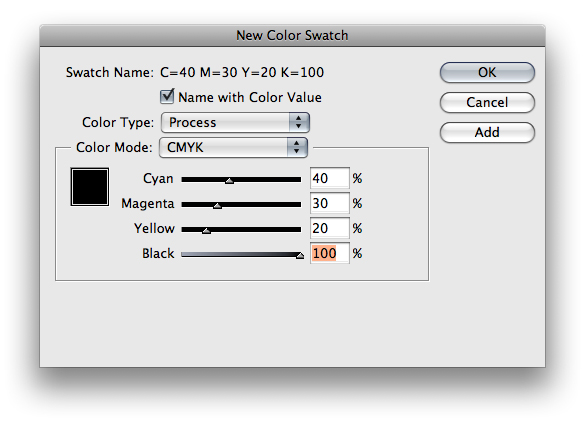Viewport: 585px width, 422px height.
Task: Click the New Color Swatch title bar
Action: 292,35
